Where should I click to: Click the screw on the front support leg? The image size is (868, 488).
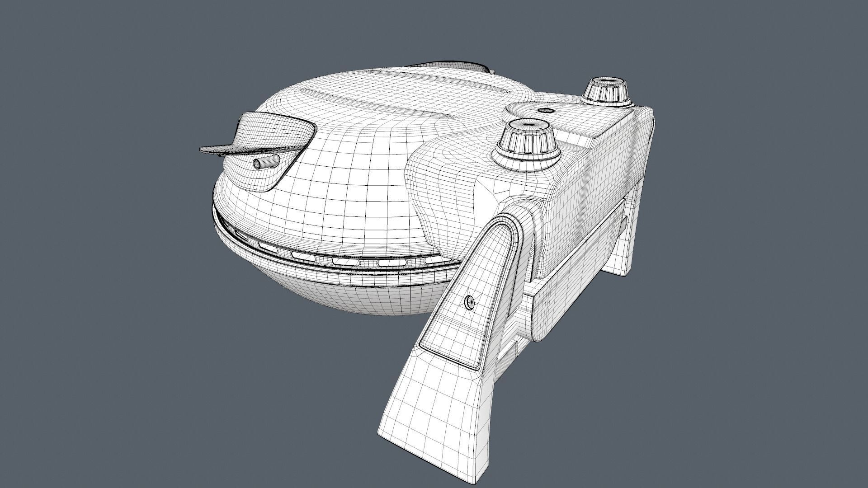470,302
